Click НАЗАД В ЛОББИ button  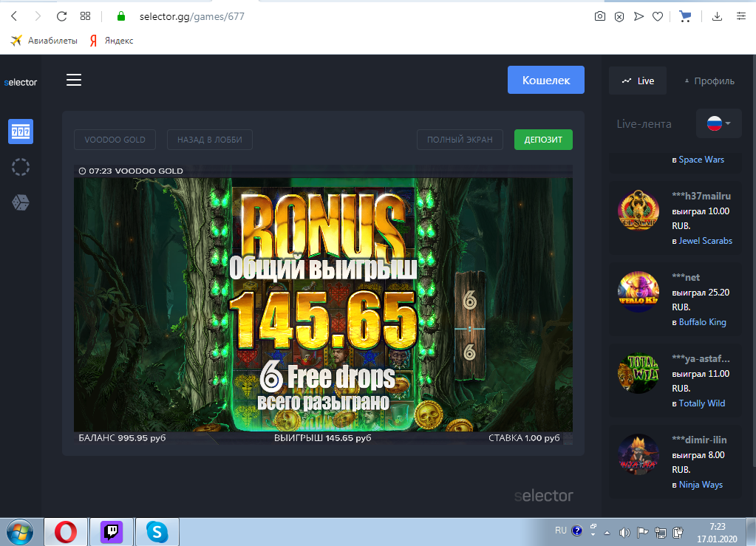pos(210,140)
